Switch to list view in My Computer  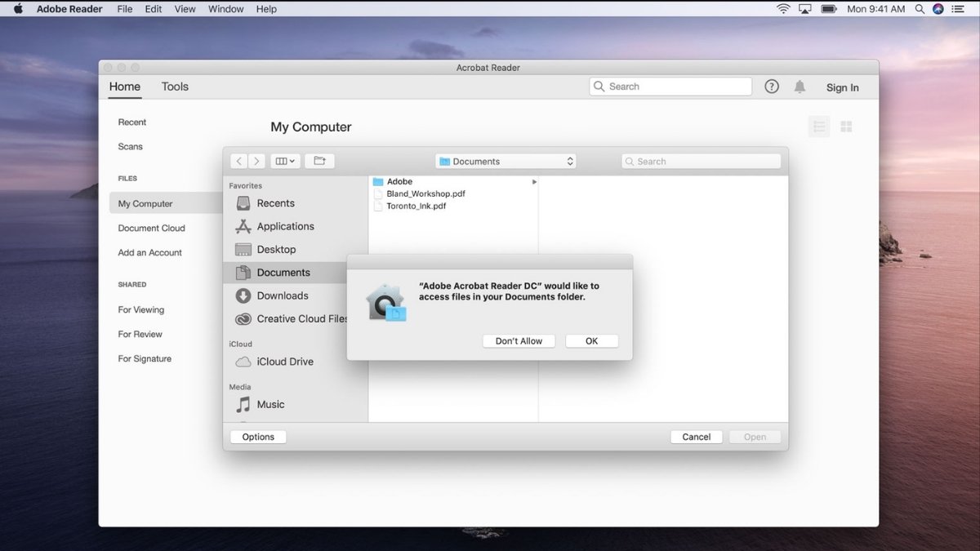pos(819,127)
